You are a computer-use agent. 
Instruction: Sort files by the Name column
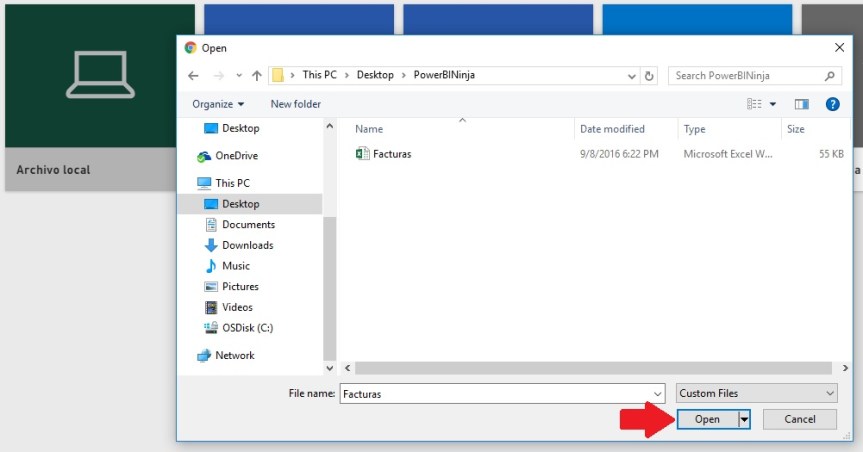click(x=369, y=129)
